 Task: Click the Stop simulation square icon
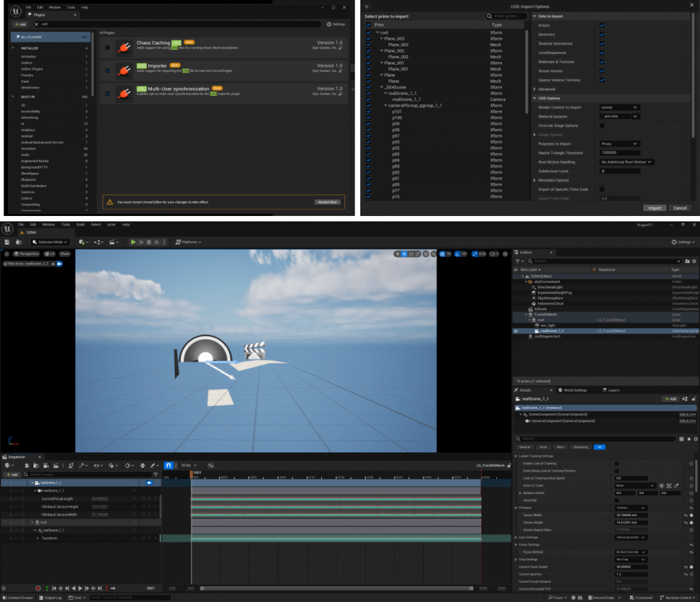click(x=149, y=242)
